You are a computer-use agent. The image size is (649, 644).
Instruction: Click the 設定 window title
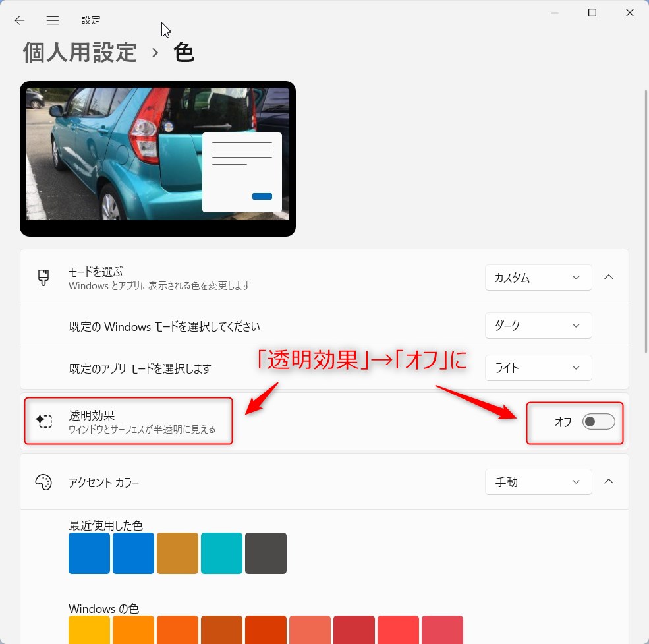[91, 20]
